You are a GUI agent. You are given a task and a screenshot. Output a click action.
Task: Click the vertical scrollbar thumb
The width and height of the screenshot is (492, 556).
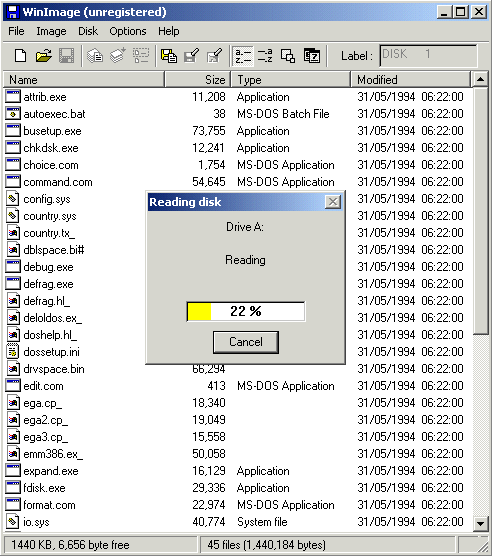481,211
